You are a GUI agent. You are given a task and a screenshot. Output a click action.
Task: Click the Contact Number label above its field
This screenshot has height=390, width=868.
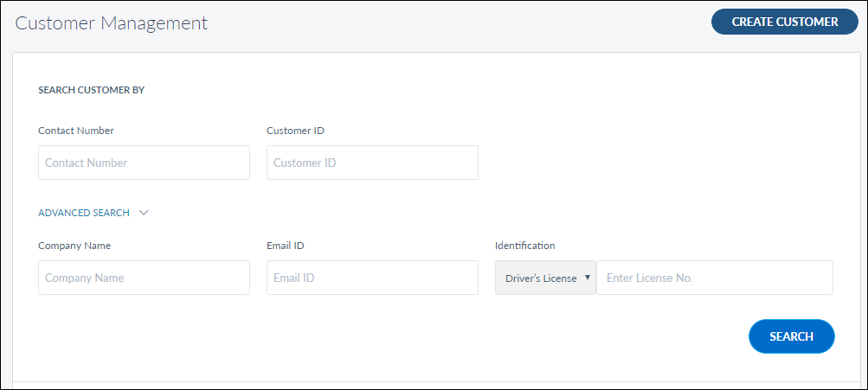tap(76, 131)
